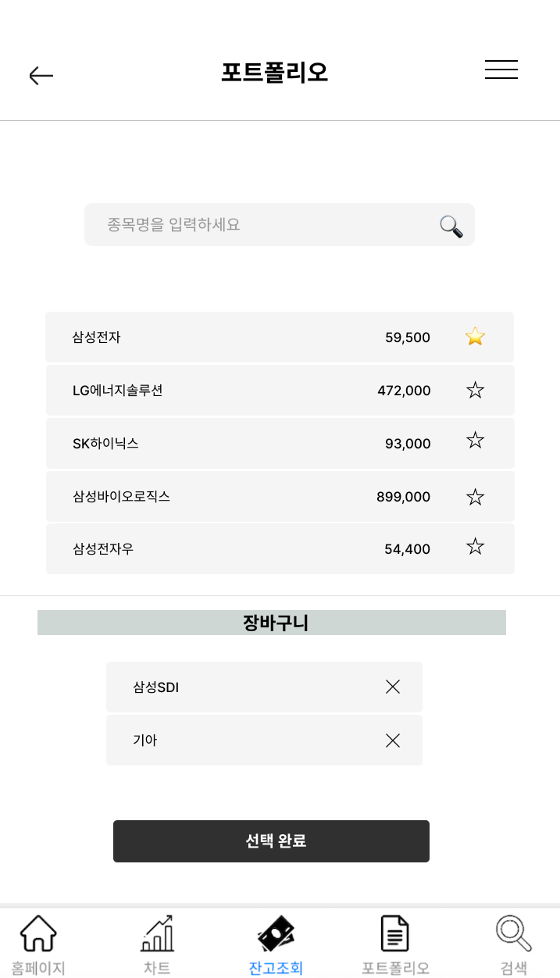Remove 삼성SDI from the 장바구니 cart
560x978 pixels.
(x=392, y=687)
